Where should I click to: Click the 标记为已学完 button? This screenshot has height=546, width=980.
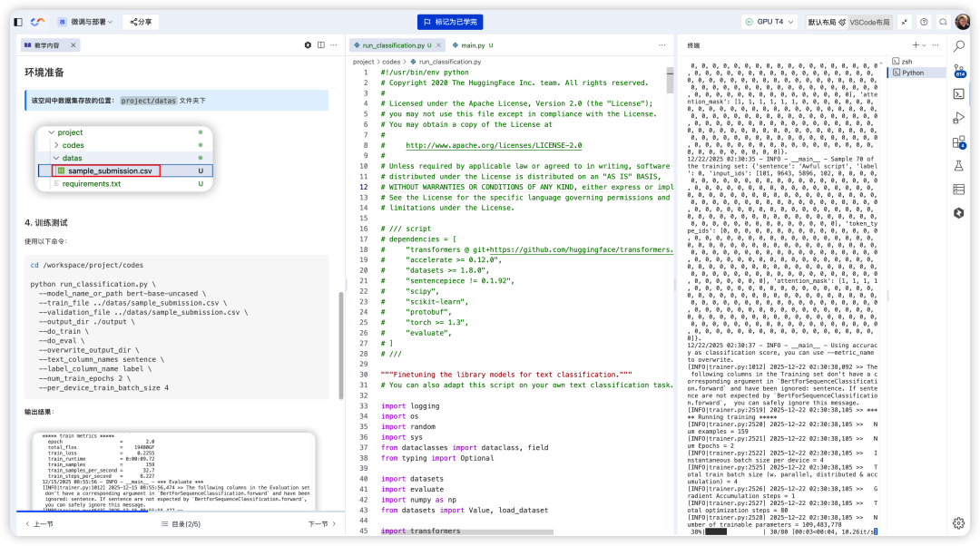coord(450,22)
